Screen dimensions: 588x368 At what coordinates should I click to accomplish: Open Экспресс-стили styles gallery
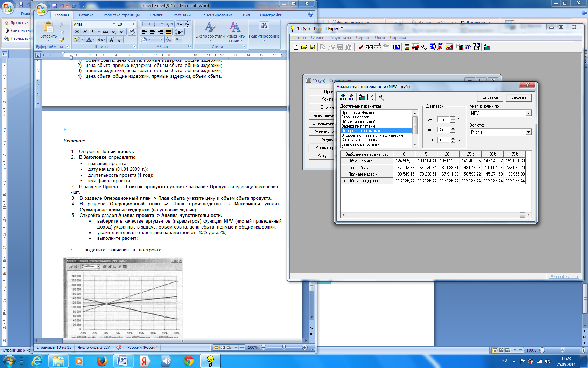(x=210, y=32)
